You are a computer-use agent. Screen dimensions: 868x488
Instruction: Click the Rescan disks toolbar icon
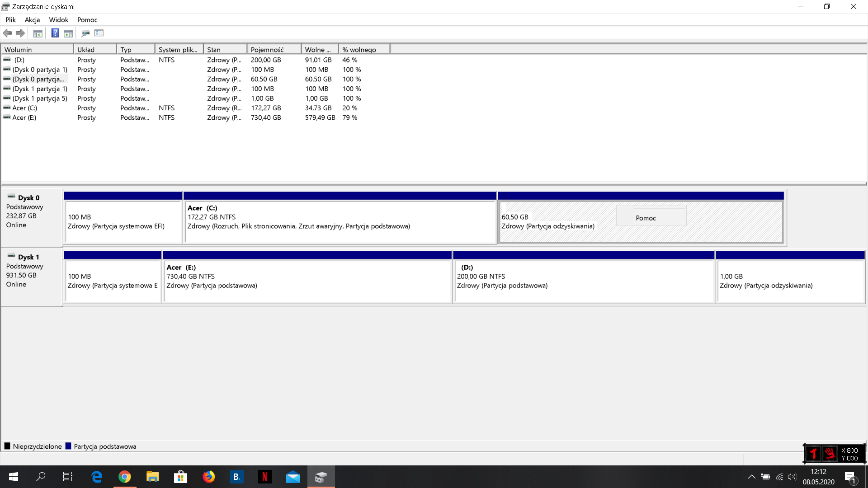(85, 33)
